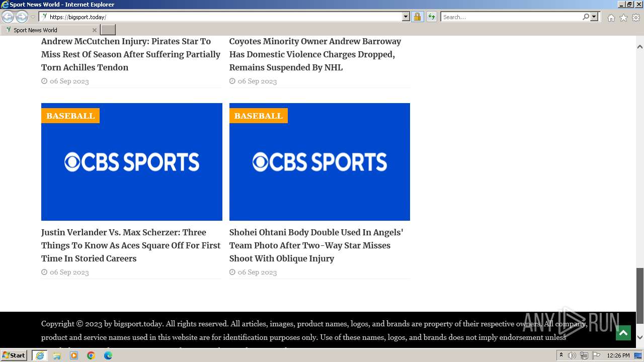This screenshot has width=644, height=362.
Task: Click the BASEBALL tag on Verlander article image
Action: [70, 116]
